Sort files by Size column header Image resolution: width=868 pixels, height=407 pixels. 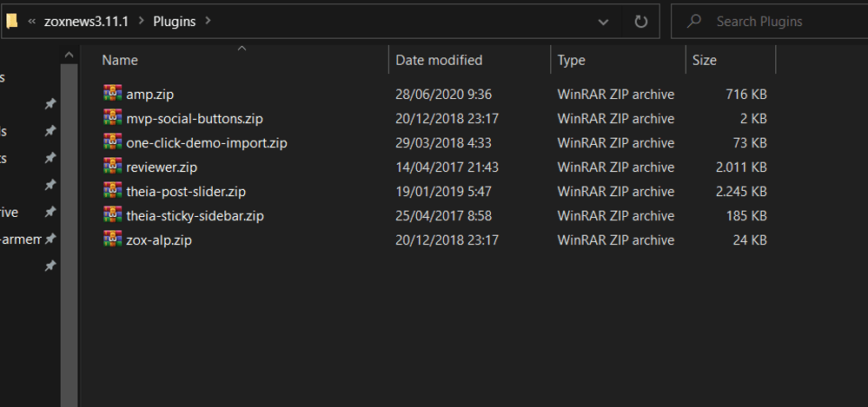tap(704, 60)
